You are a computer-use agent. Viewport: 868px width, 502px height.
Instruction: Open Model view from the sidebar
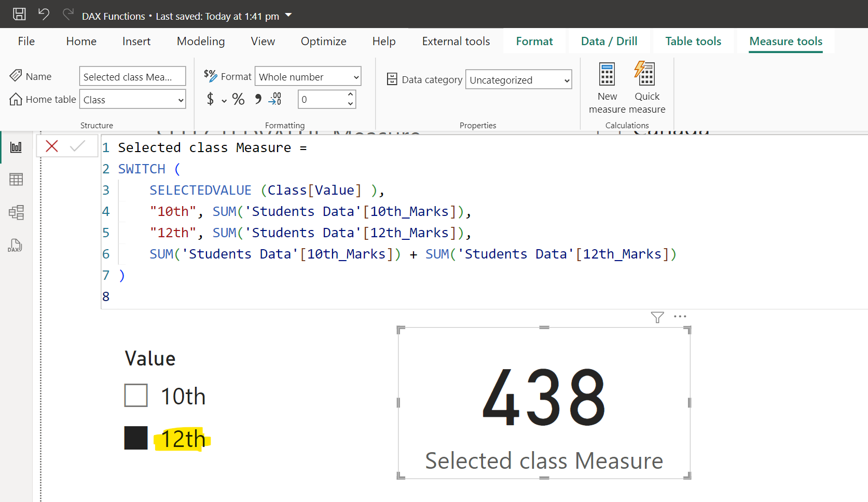(16, 212)
